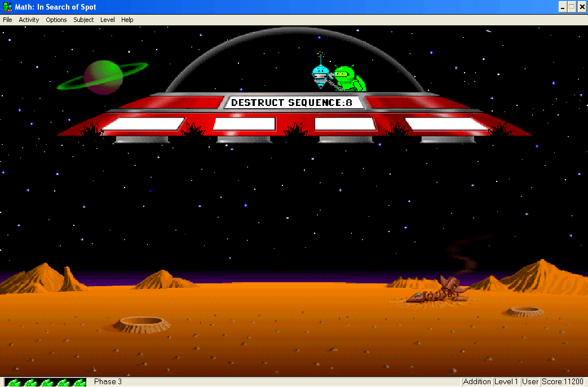Viewport: 588px width, 387px height.
Task: Click the Level 1 status field
Action: [506, 382]
